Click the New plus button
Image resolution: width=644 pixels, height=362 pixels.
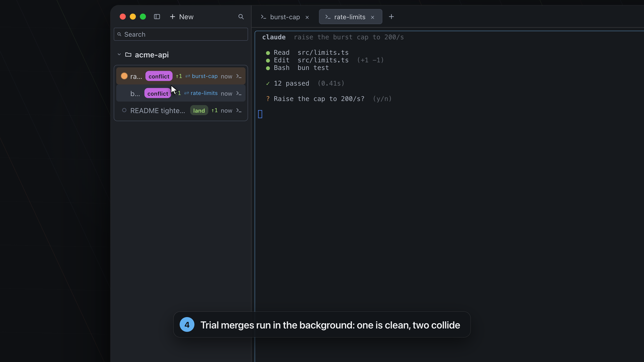182,17
